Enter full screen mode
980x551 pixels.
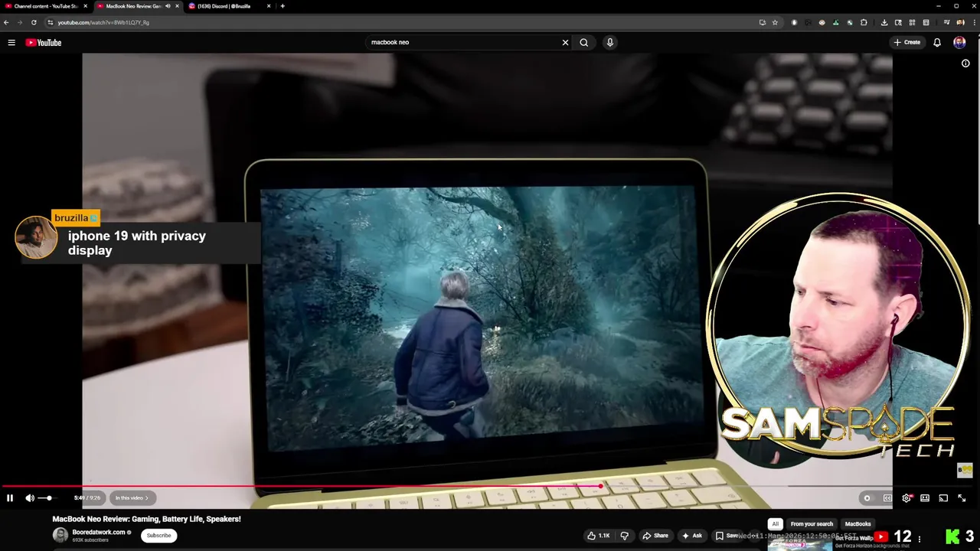click(962, 498)
